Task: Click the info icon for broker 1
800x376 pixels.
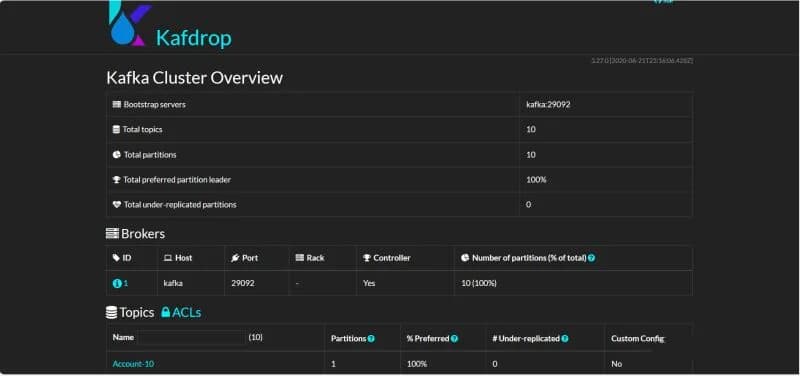Action: (x=117, y=284)
